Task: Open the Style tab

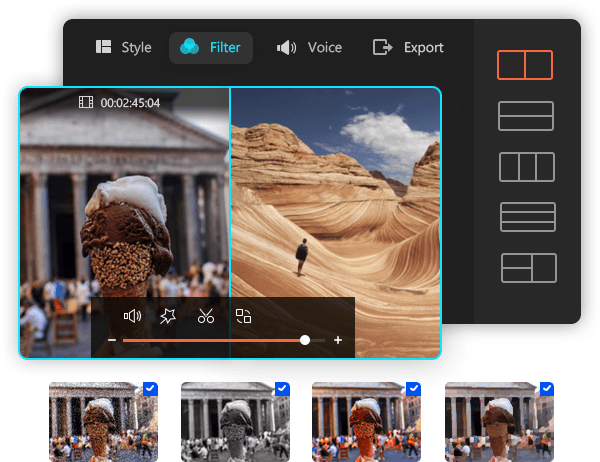Action: tap(124, 47)
